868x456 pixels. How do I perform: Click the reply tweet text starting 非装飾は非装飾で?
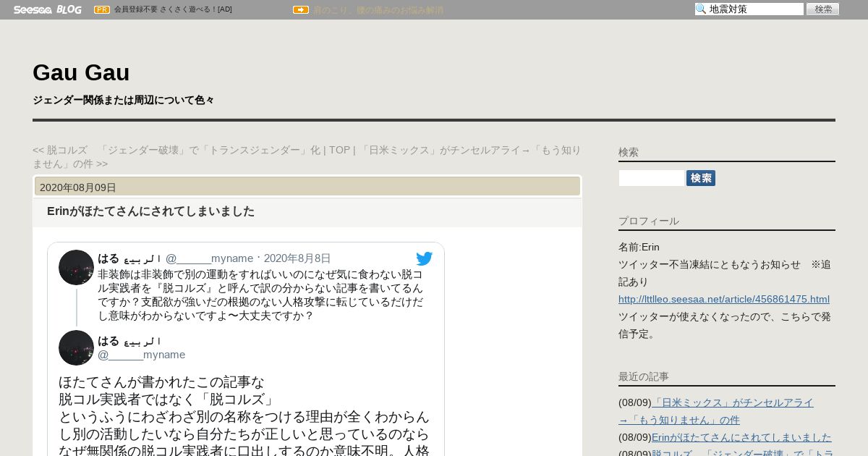tap(260, 295)
